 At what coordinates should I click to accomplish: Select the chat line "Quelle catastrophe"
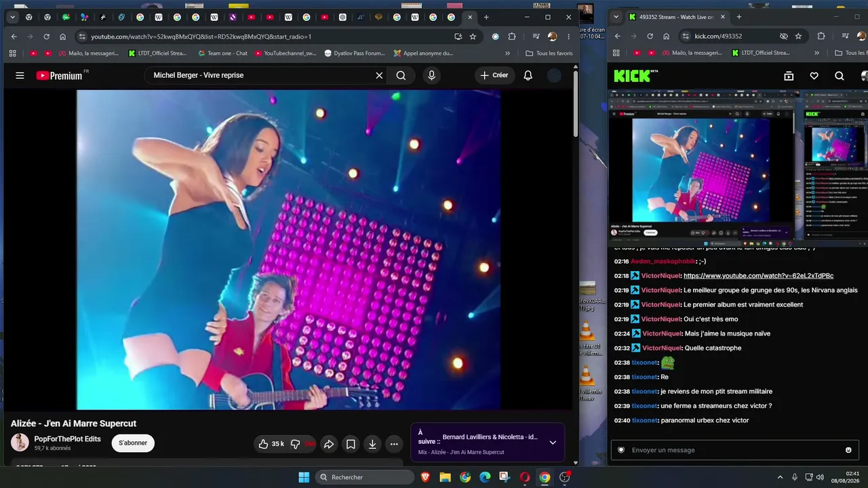(712, 348)
